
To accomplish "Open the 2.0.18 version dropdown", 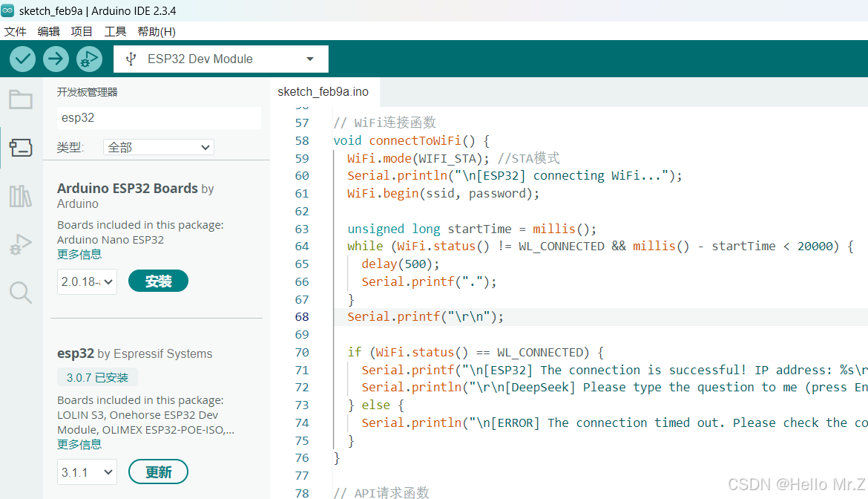I will click(x=87, y=281).
